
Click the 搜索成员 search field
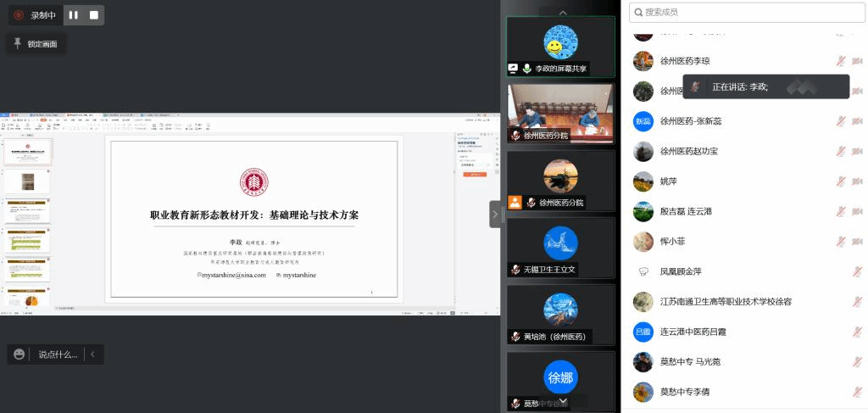pos(746,12)
